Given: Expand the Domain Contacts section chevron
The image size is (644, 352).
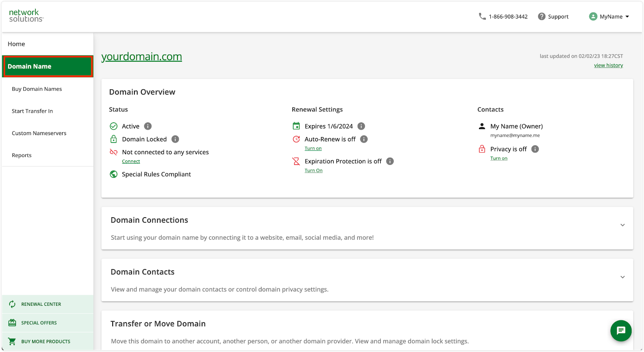Looking at the screenshot, I should click(x=622, y=277).
